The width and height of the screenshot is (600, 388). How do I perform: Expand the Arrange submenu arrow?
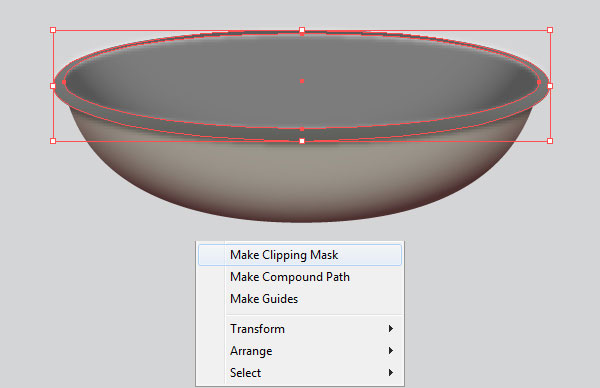click(x=390, y=351)
